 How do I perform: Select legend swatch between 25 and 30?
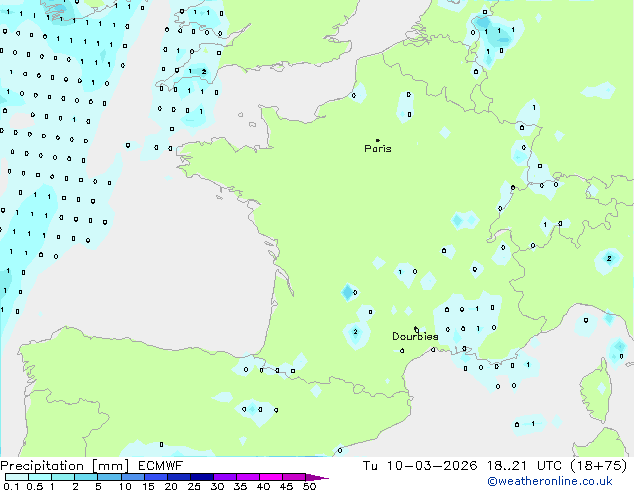click(201, 477)
